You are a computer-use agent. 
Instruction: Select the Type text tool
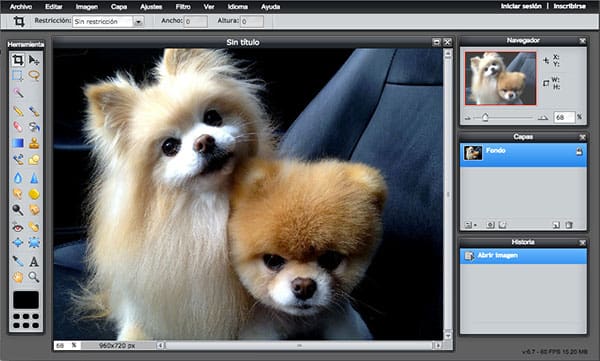tap(34, 261)
